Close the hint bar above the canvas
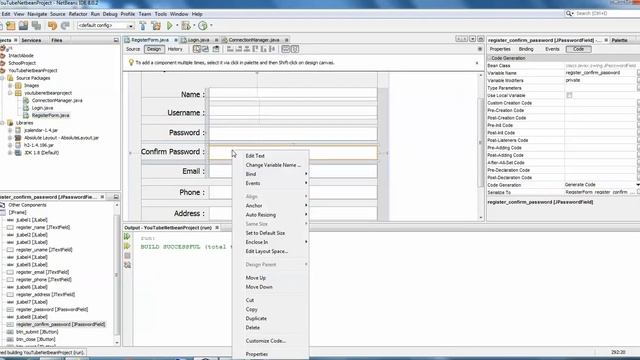This screenshot has width=640, height=360. click(477, 63)
